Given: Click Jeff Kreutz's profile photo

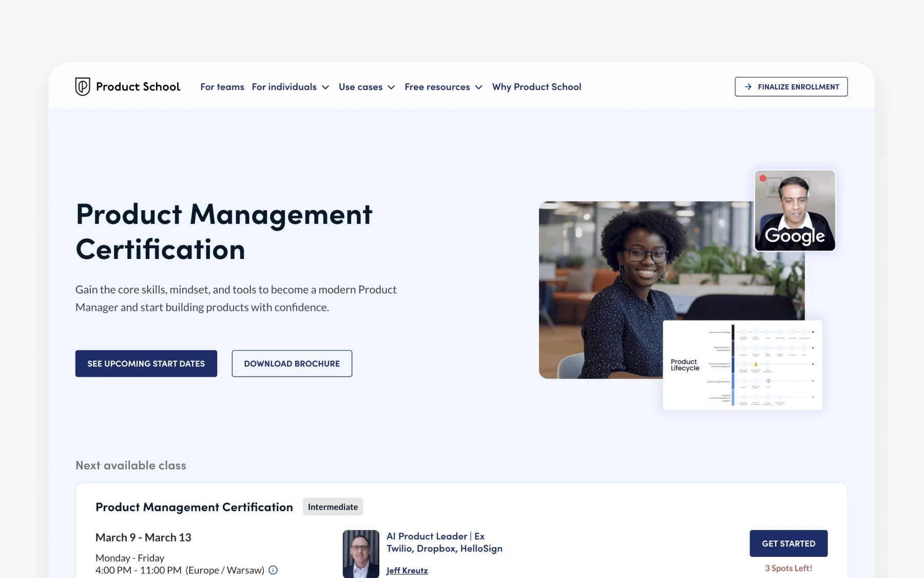Looking at the screenshot, I should (x=361, y=554).
